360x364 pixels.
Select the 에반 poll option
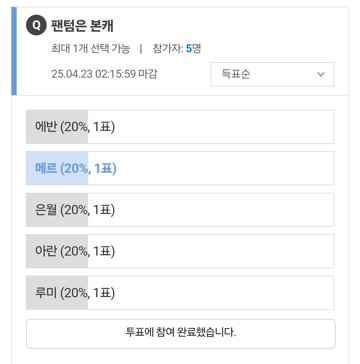pos(180,127)
